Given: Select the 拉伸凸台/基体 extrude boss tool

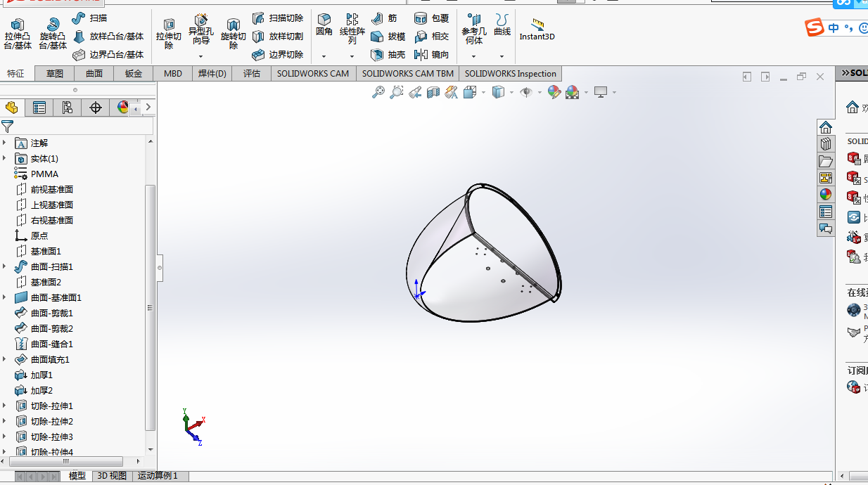Looking at the screenshot, I should pyautogui.click(x=18, y=34).
